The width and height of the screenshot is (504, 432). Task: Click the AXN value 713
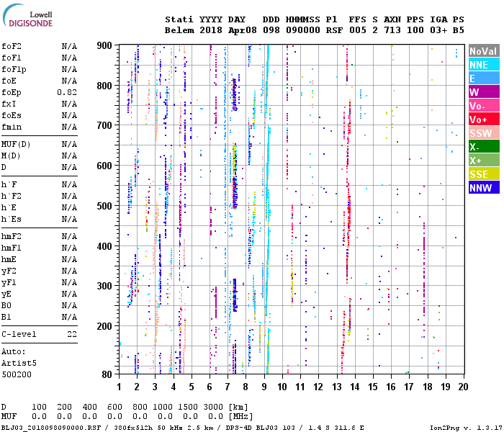coord(392,30)
